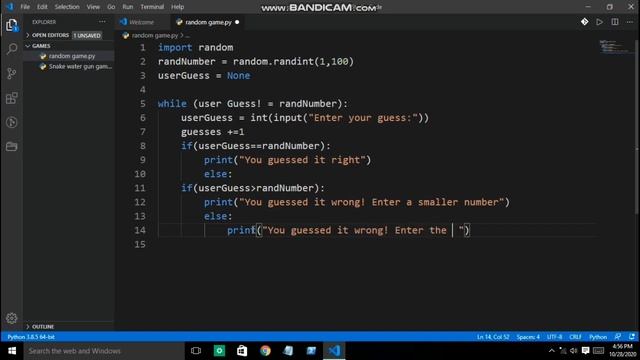Open the File menu

pyautogui.click(x=25, y=7)
